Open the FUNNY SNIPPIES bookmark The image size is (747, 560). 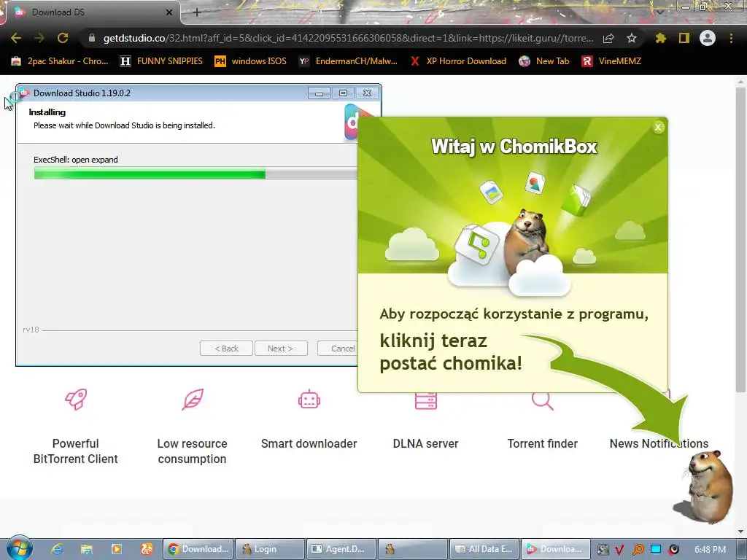point(161,61)
